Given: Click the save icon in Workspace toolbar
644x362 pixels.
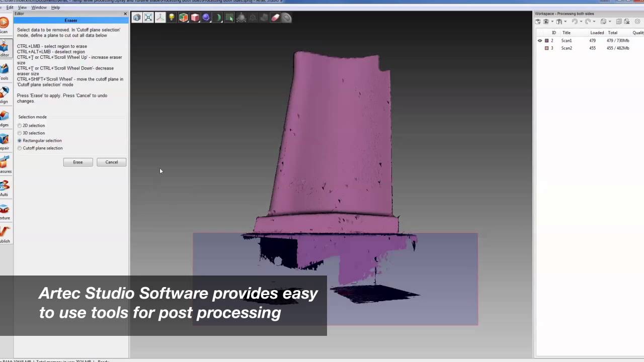Looking at the screenshot, I should pos(559,22).
